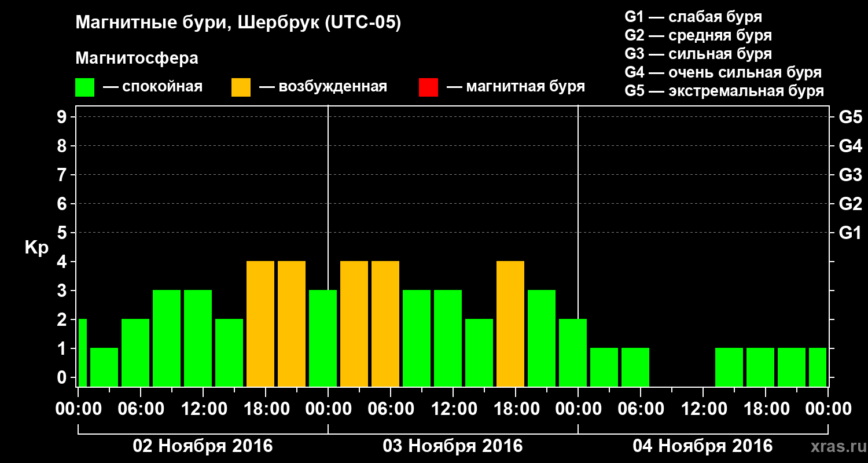Click the red магнитная буря legend swatch
Viewport: 868px width, 463px height.
[428, 87]
